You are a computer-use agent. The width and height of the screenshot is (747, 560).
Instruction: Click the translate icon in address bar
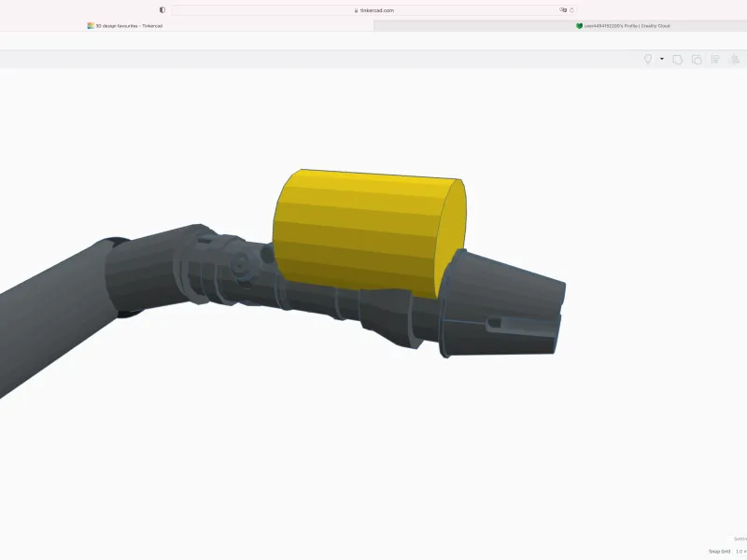563,10
